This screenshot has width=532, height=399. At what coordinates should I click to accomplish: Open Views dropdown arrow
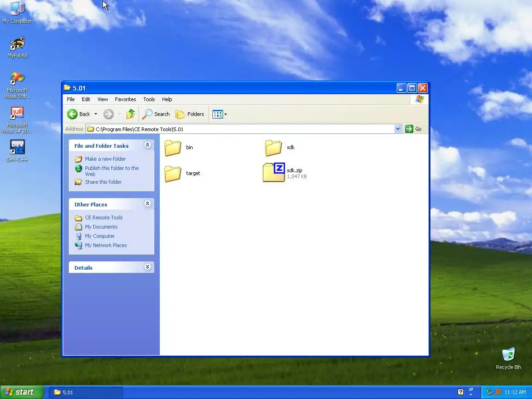pyautogui.click(x=226, y=115)
